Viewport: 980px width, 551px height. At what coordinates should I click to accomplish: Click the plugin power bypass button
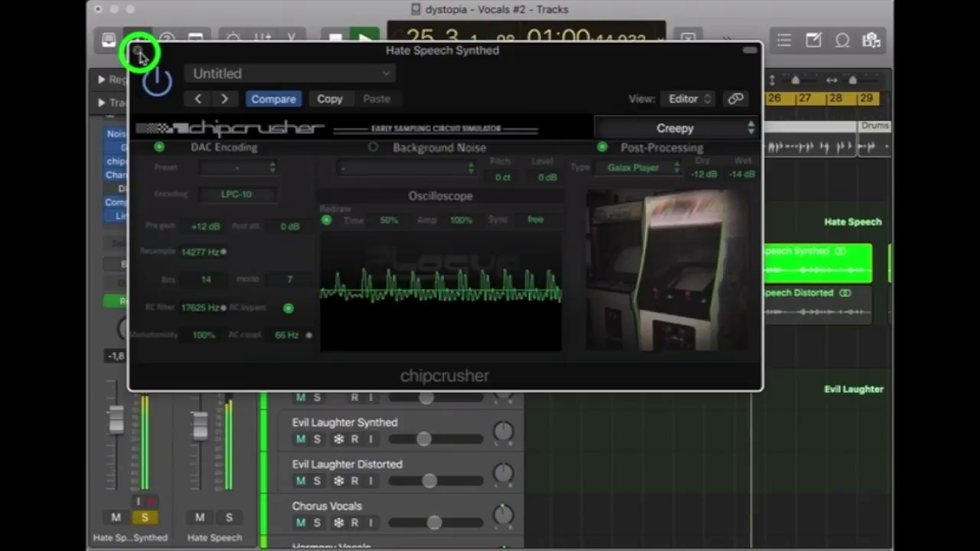pos(157,81)
